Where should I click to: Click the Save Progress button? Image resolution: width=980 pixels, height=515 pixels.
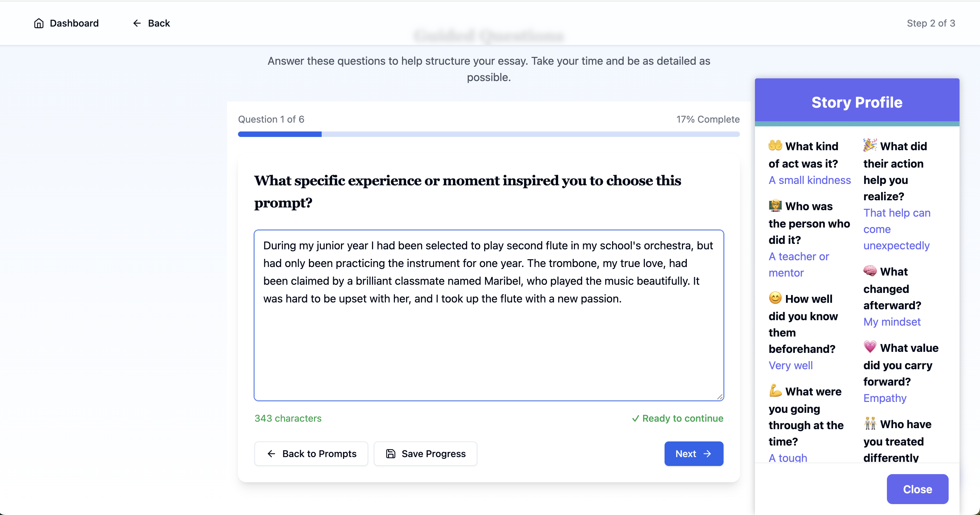[x=425, y=453]
